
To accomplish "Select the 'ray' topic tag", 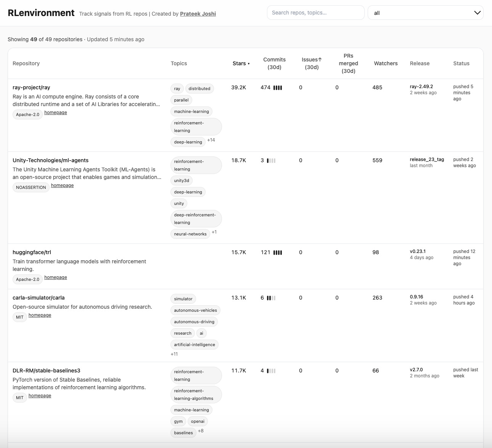I will click(177, 89).
